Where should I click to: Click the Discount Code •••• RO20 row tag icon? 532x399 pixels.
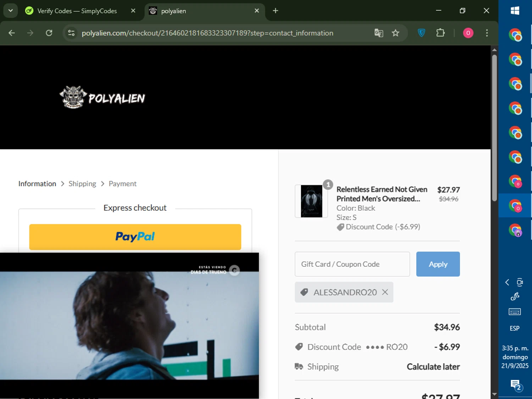tap(299, 347)
